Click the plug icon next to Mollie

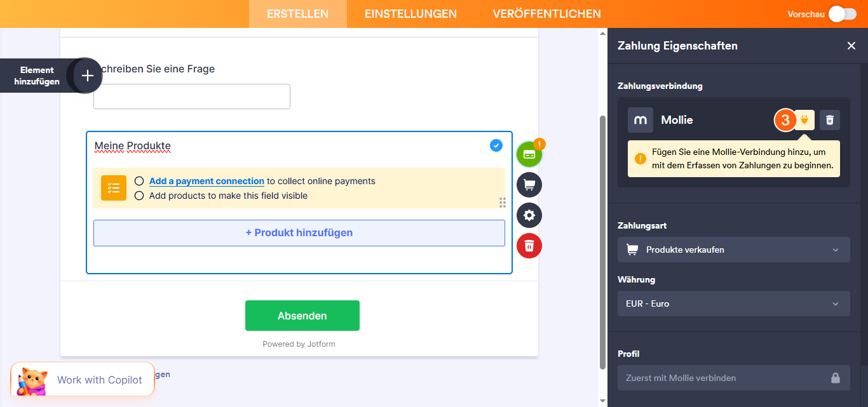804,119
